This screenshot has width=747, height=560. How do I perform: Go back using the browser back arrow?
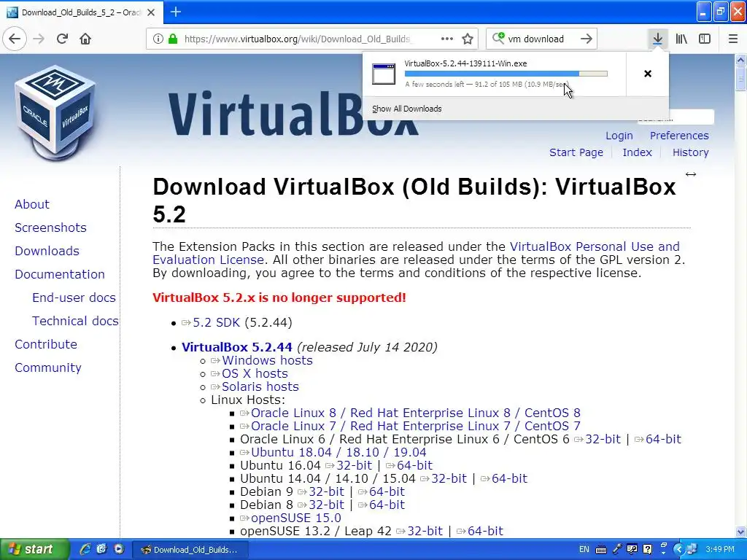point(15,39)
